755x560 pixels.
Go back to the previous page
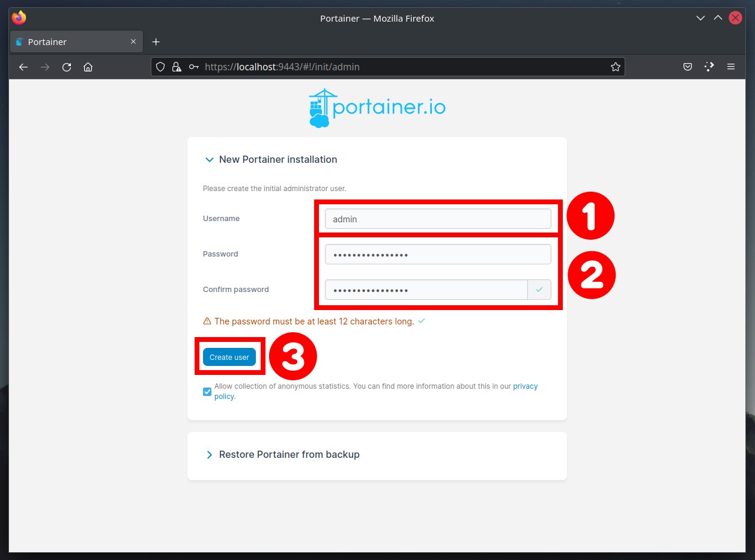[23, 67]
